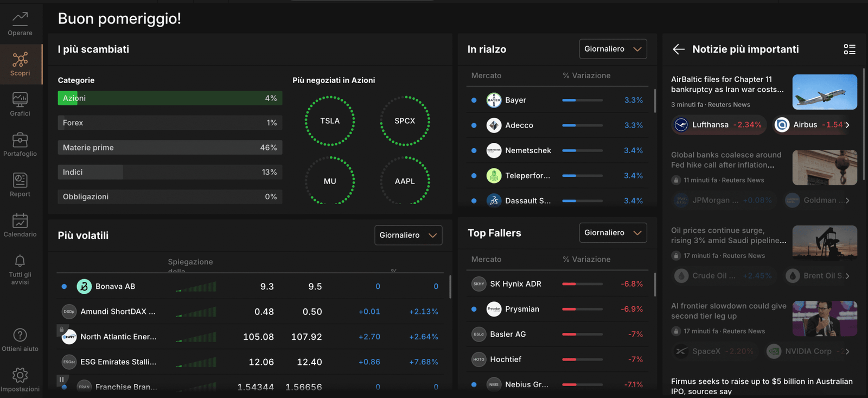The width and height of the screenshot is (868, 398).
Task: Expand more tickers after Airbus chip
Action: 847,125
